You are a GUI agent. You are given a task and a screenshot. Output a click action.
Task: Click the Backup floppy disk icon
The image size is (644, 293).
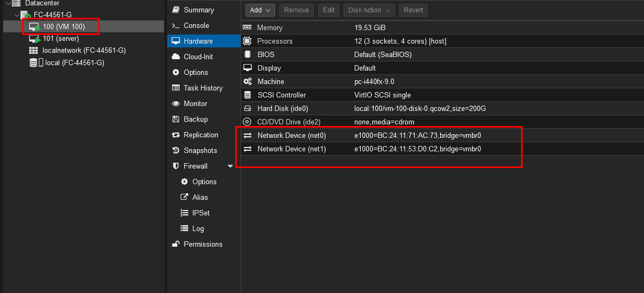pyautogui.click(x=175, y=119)
